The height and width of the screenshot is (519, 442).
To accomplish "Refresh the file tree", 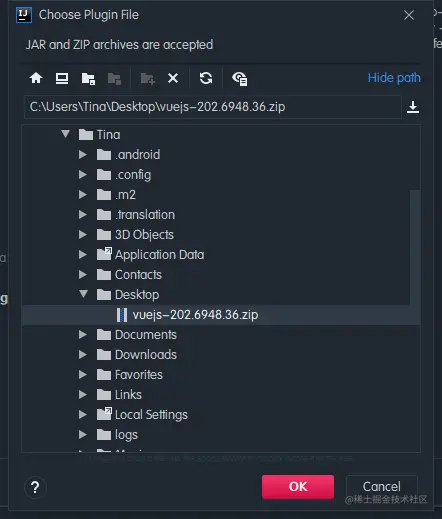I will point(206,78).
